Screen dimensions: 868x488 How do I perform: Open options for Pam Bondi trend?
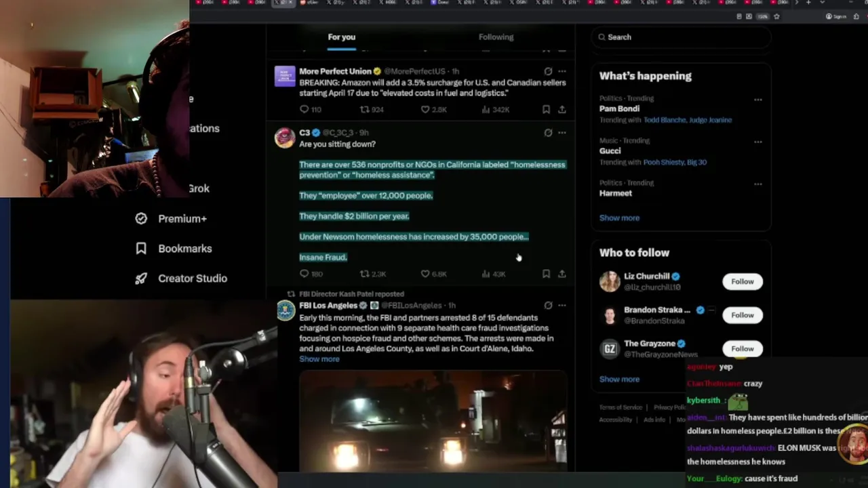pyautogui.click(x=757, y=100)
